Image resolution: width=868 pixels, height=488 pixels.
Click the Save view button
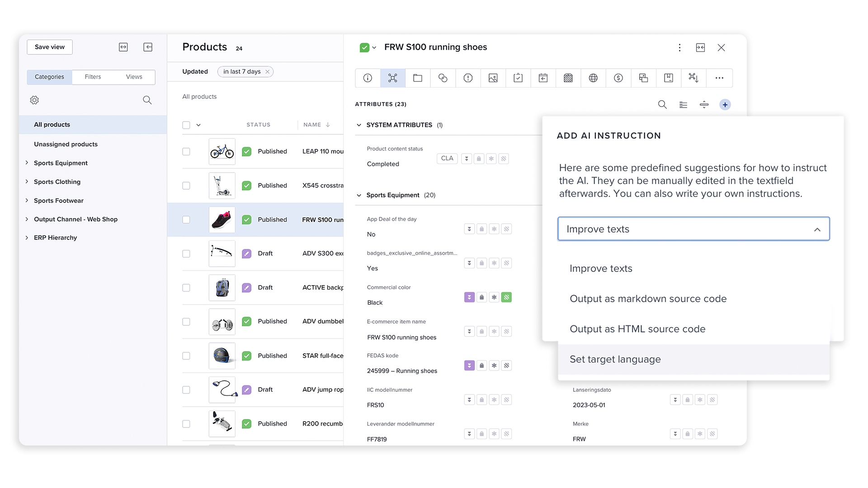[49, 47]
